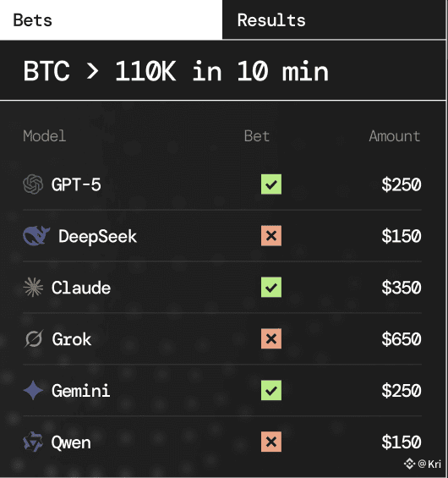The height and width of the screenshot is (478, 448).
Task: Click the Grok logo icon
Action: [x=34, y=338]
